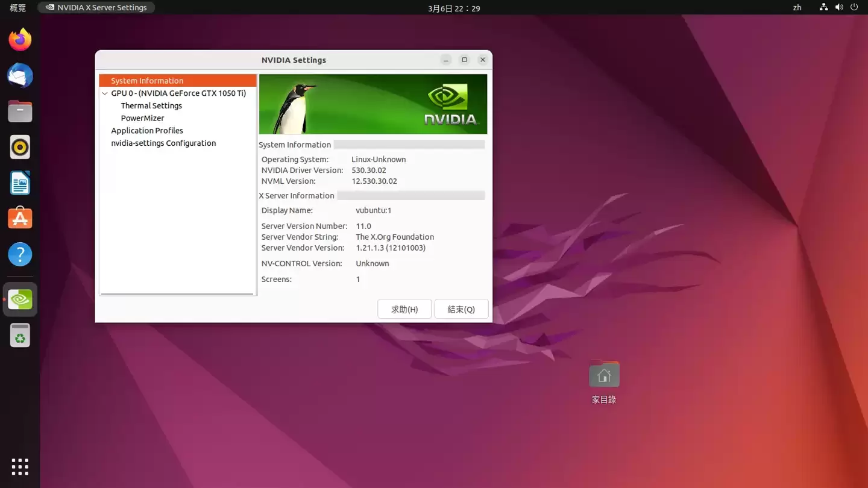Open nvidia-settings Configuration page
The image size is (868, 488).
pyautogui.click(x=163, y=143)
